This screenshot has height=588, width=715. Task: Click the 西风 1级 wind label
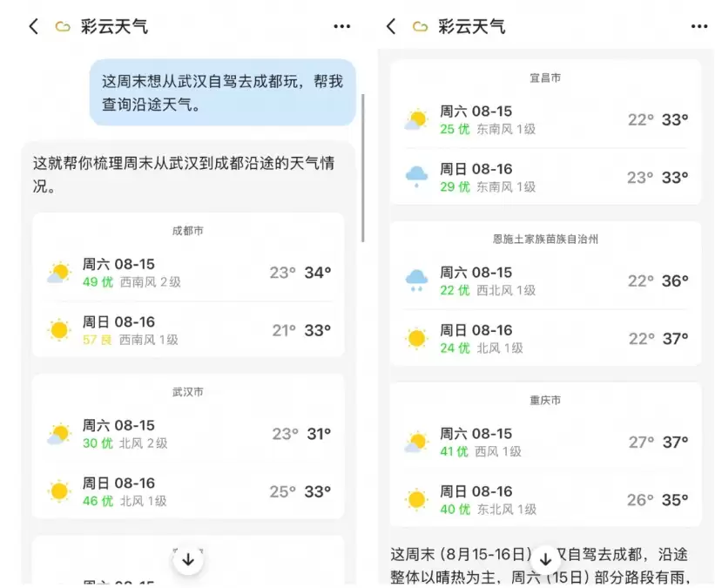point(498,451)
